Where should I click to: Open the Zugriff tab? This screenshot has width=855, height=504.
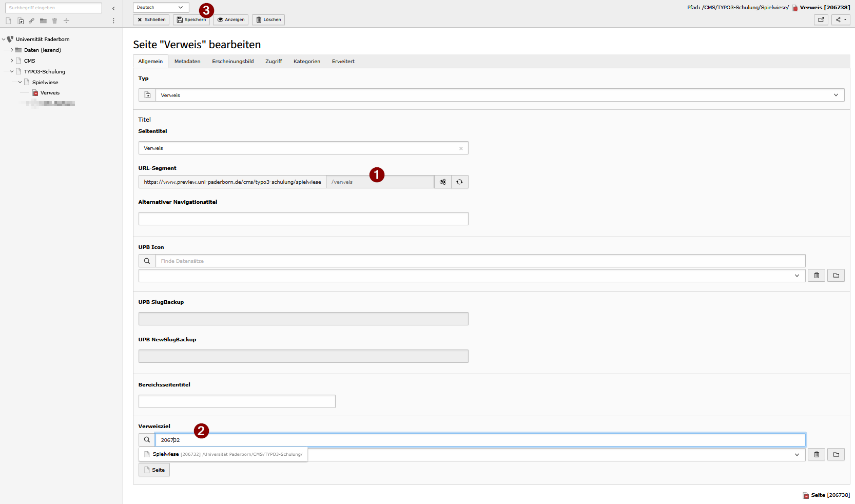point(274,62)
